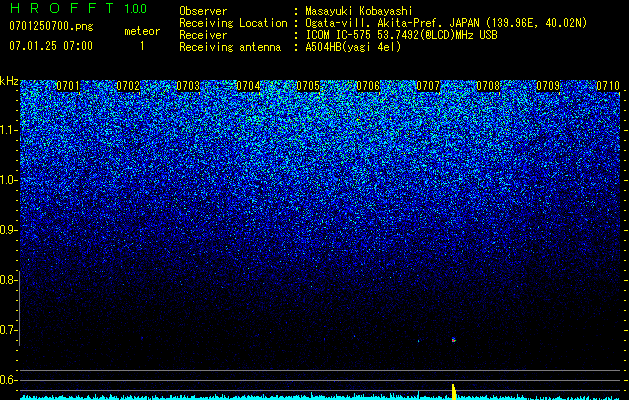The image size is (629, 400).
Task: Click the 0.8 kHz axis label
Action: coord(7,280)
